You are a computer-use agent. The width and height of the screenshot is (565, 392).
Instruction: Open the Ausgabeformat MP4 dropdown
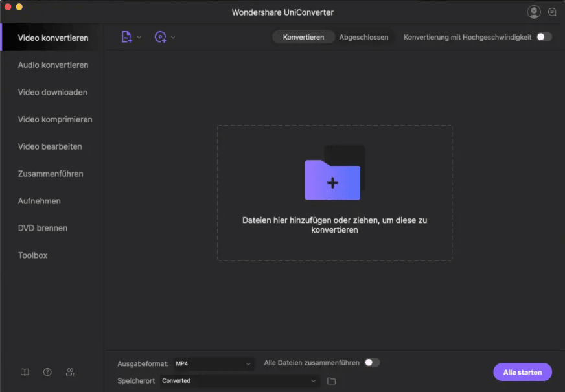[x=213, y=363]
